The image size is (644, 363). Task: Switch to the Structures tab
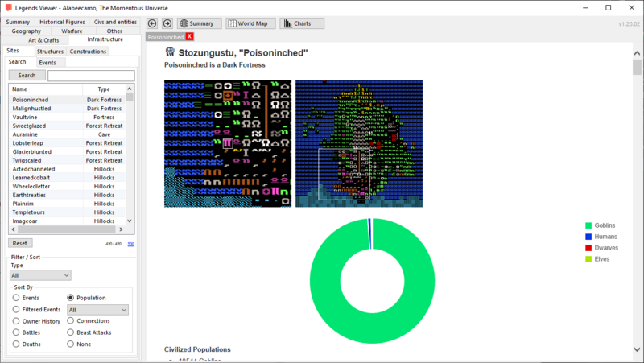tap(50, 52)
